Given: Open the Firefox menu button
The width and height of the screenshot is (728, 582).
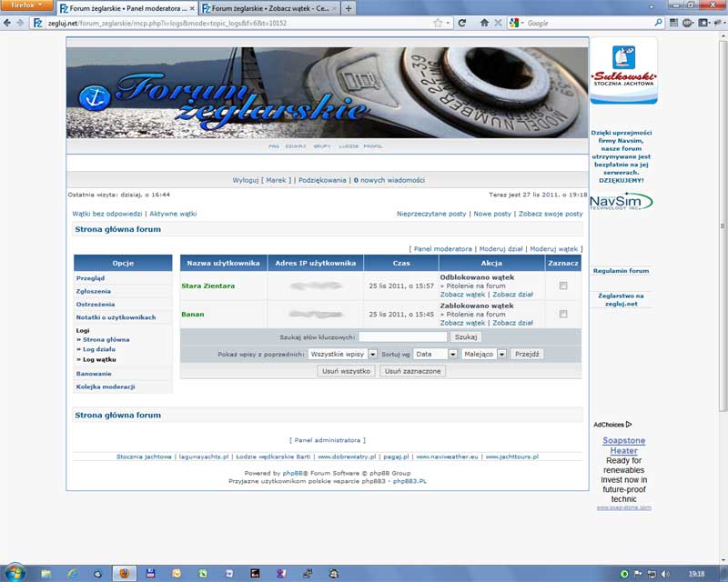Looking at the screenshot, I should (26, 5).
